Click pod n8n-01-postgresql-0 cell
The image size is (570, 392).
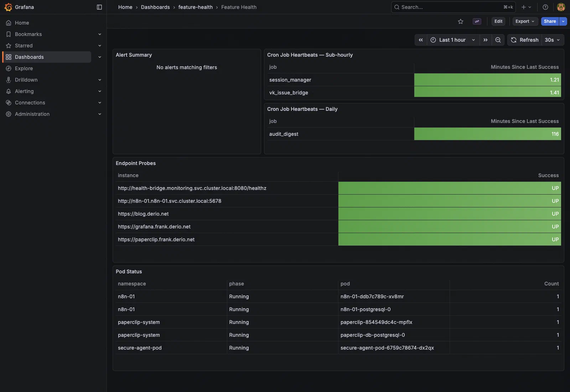(x=394, y=309)
